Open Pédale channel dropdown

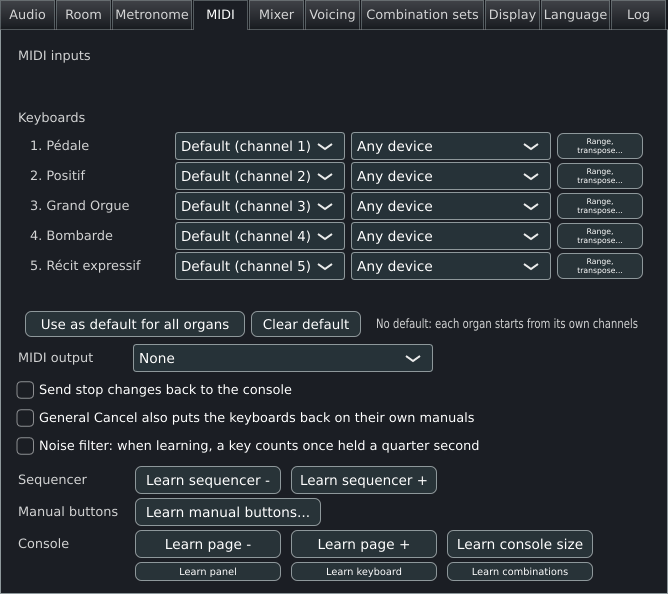[x=259, y=146]
